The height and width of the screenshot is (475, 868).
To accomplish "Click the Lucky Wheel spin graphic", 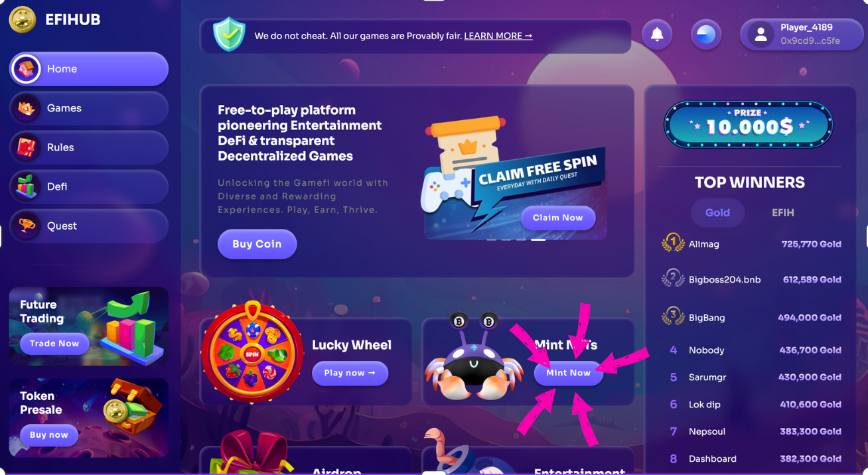I will tap(252, 352).
